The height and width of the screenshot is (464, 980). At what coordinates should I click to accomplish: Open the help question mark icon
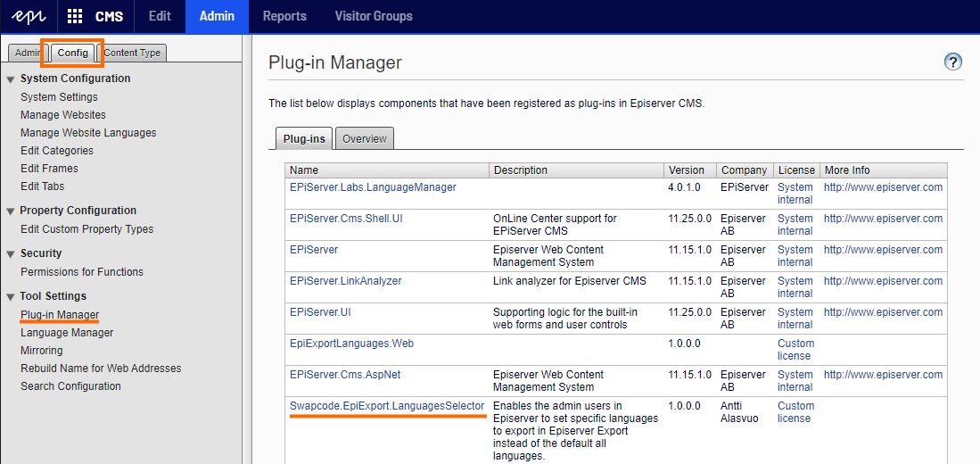952,62
